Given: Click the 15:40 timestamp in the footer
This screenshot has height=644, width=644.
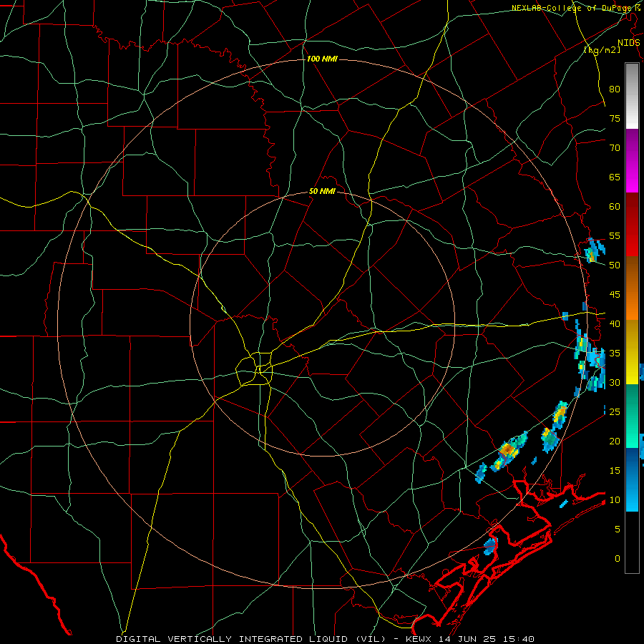Looking at the screenshot, I should (517, 639).
